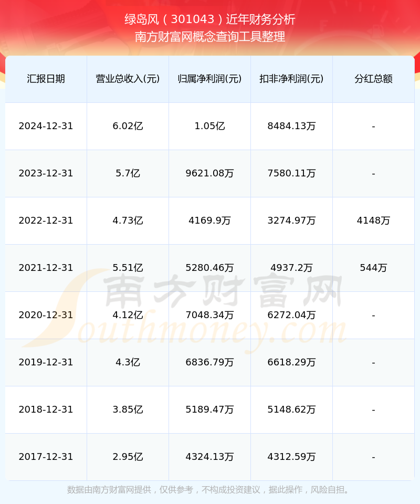Select the 4148万 dividend cell
Viewport: 420px width, 504px height.
[x=373, y=220]
